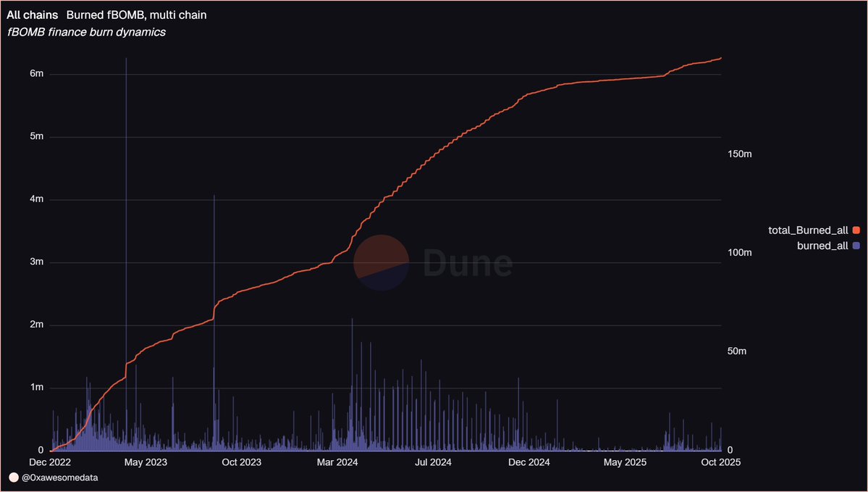868x492 pixels.
Task: Click the 'Oct 2025' x-axis label
Action: 720,462
